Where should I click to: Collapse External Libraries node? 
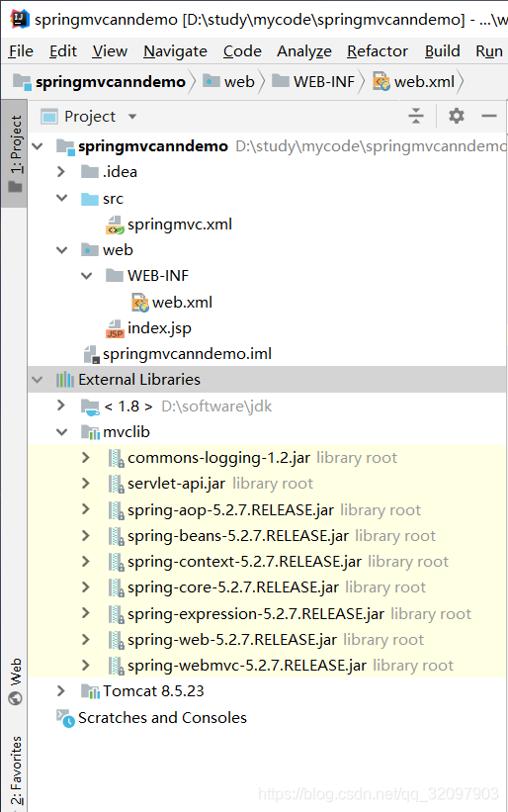point(38,380)
